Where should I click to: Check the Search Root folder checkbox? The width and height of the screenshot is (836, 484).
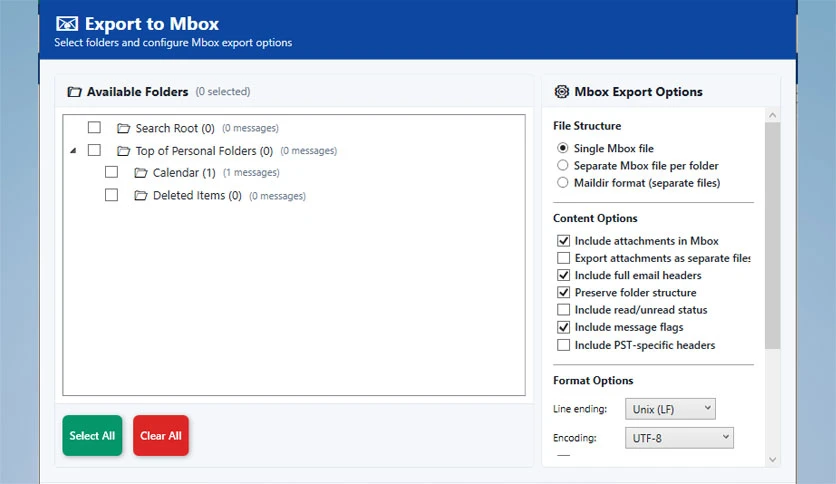tap(94, 127)
